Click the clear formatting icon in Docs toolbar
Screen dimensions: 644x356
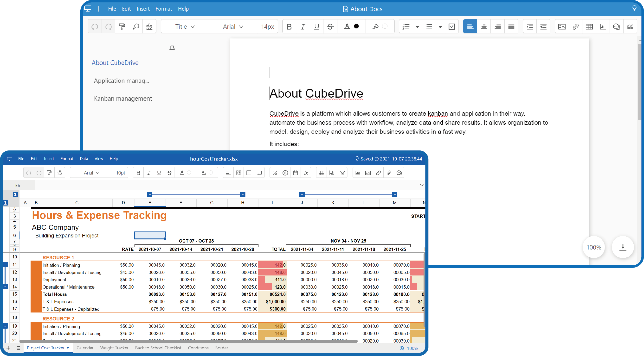(149, 26)
